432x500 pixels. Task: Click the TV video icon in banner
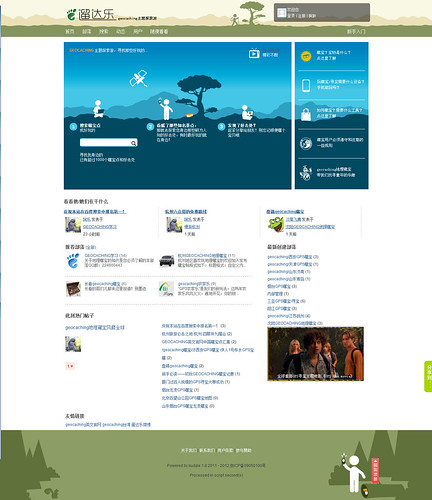[254, 53]
